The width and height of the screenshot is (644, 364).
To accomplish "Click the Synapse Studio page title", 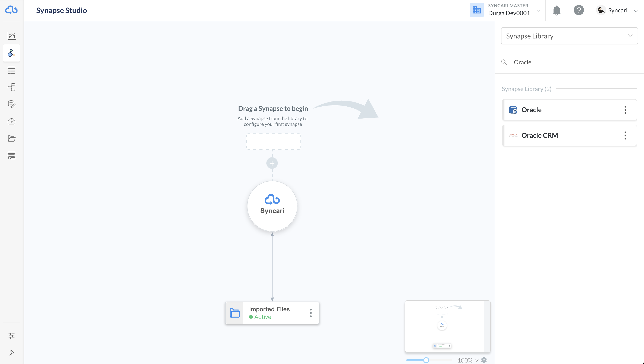I will [61, 10].
